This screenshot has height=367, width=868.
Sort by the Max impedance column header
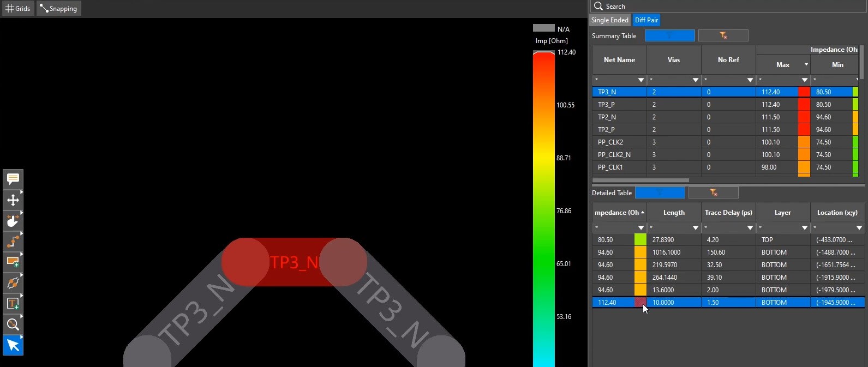point(783,64)
